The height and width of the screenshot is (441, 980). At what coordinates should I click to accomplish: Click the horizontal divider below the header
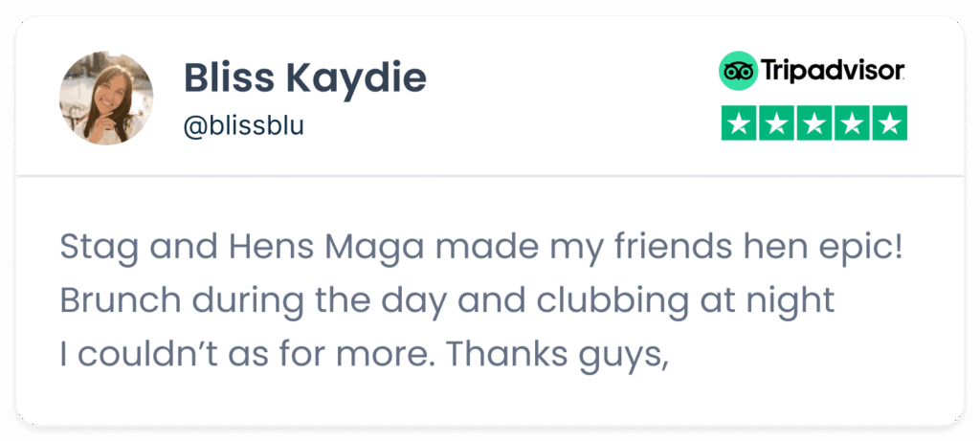490,176
